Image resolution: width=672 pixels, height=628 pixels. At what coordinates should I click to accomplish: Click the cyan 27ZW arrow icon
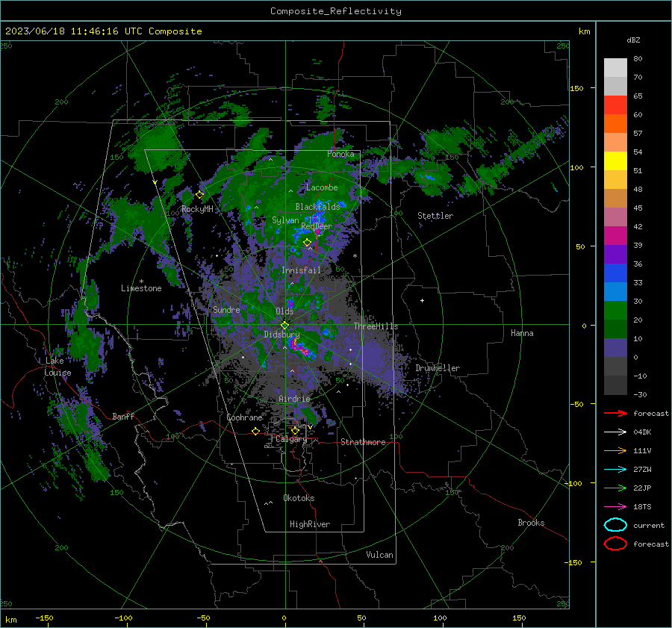coord(615,470)
